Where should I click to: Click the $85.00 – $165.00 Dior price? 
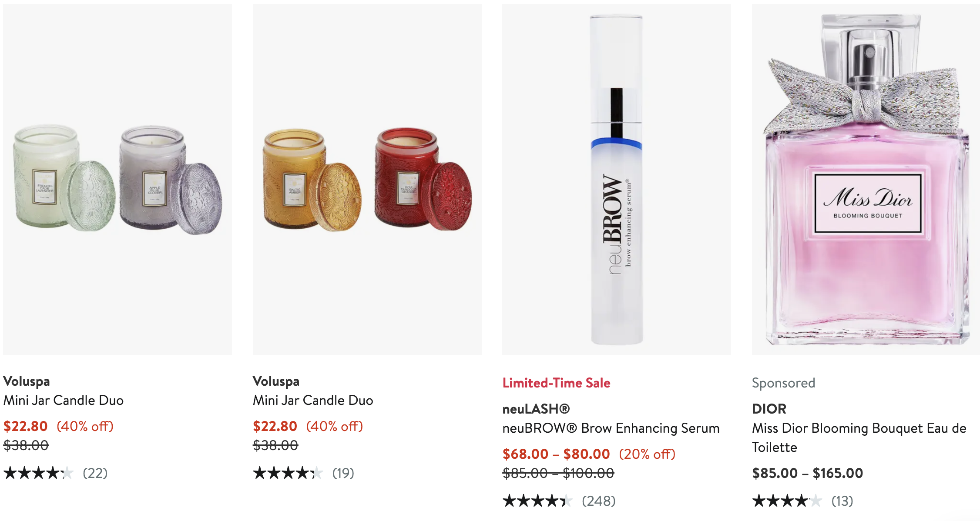tap(807, 473)
